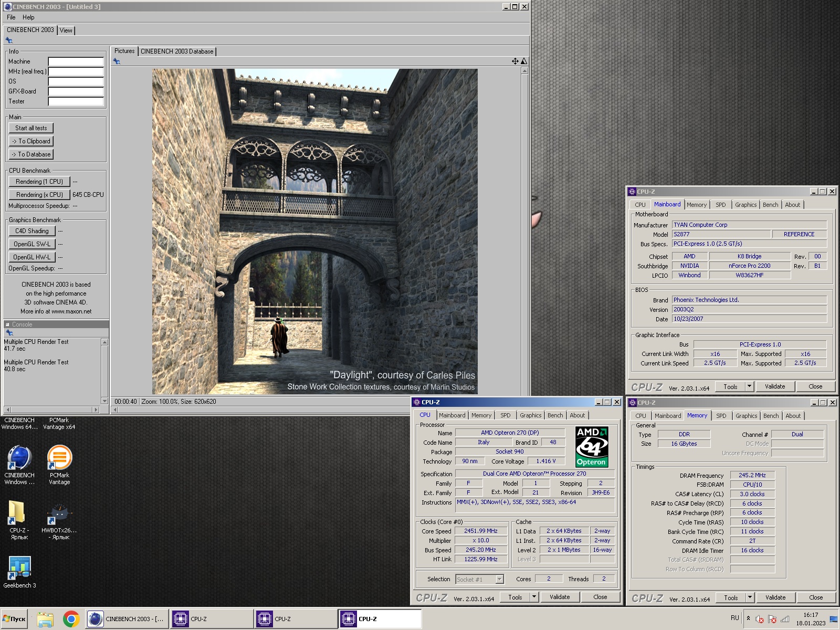Launch Geekbench 3 desktop icon
840x630 pixels.
[x=19, y=572]
